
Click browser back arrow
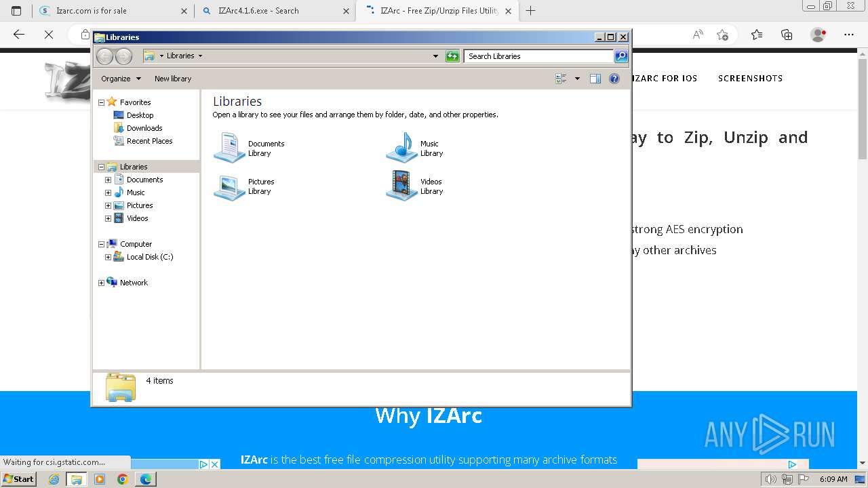[19, 35]
